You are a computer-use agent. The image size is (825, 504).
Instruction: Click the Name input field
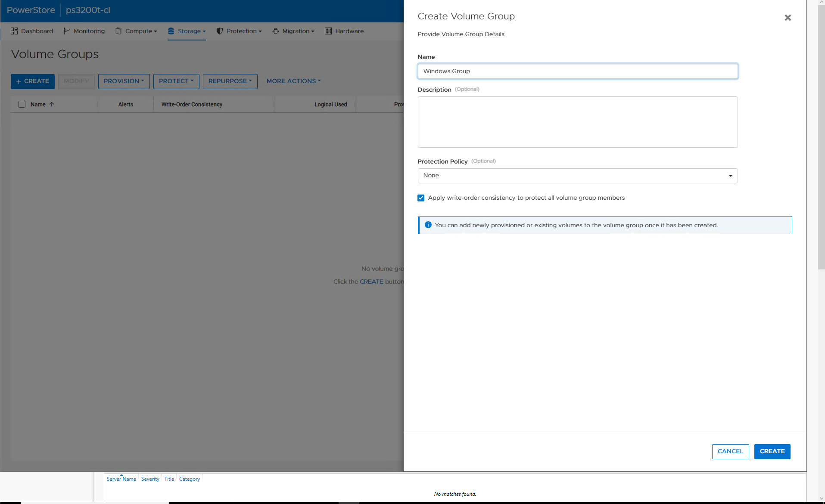point(578,71)
